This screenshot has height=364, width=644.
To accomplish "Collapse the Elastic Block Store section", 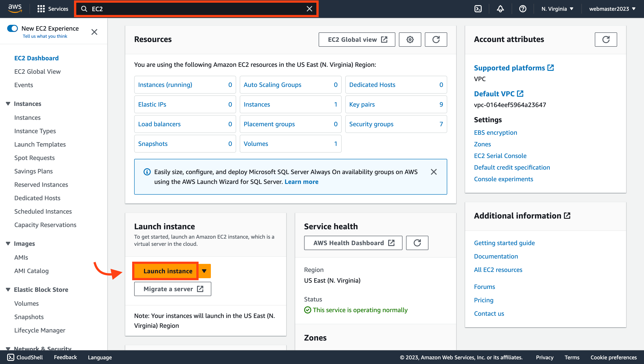I will (x=8, y=290).
